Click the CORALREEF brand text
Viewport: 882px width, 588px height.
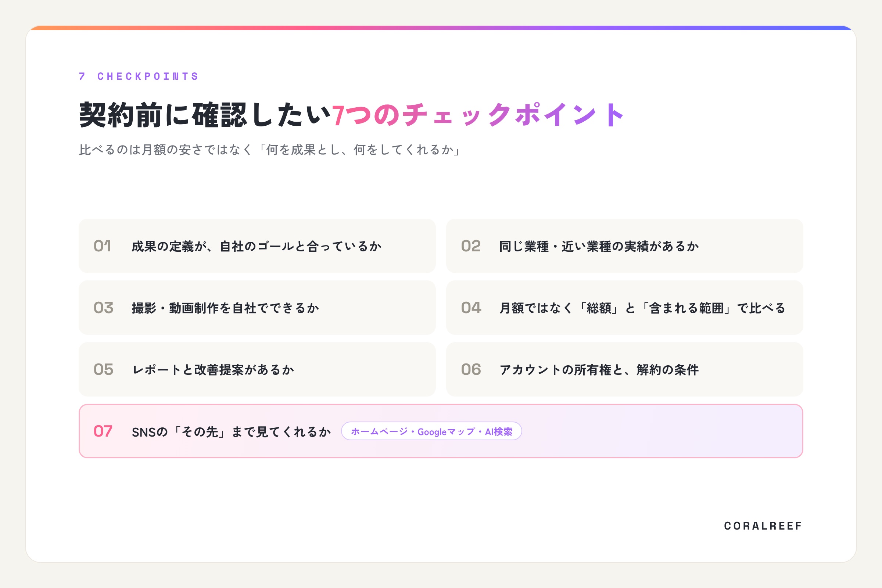pyautogui.click(x=763, y=526)
